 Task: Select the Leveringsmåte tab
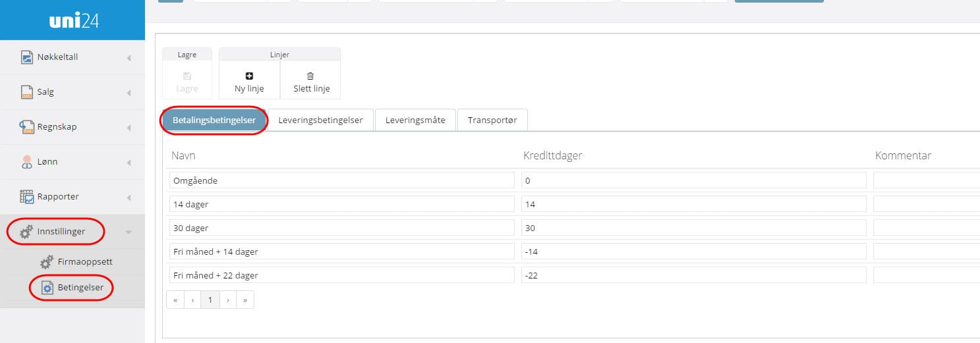coord(415,120)
